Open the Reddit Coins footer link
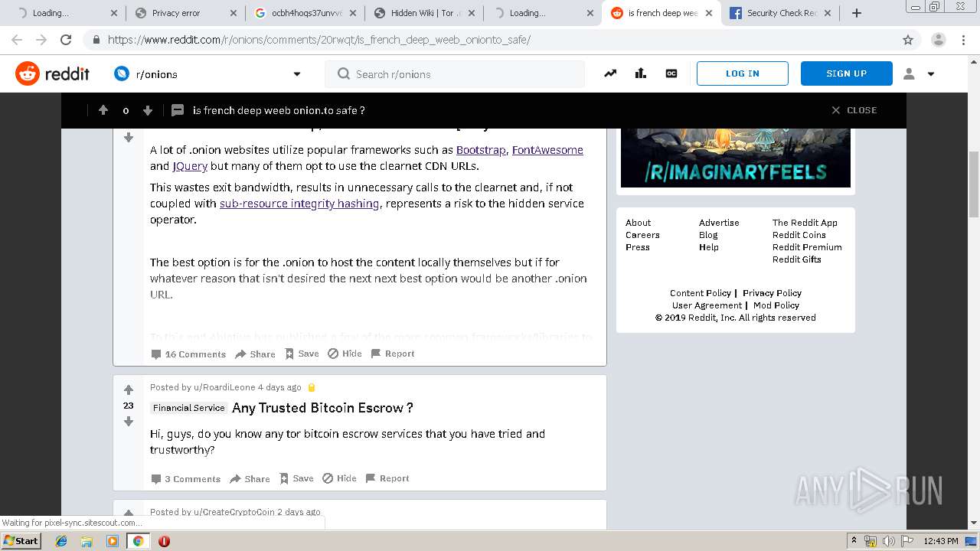The height and width of the screenshot is (551, 980). (x=799, y=235)
